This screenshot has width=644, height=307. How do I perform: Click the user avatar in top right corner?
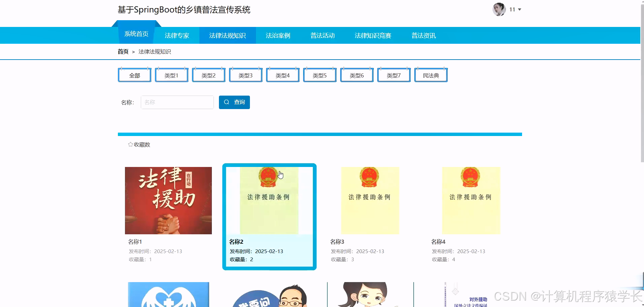499,9
